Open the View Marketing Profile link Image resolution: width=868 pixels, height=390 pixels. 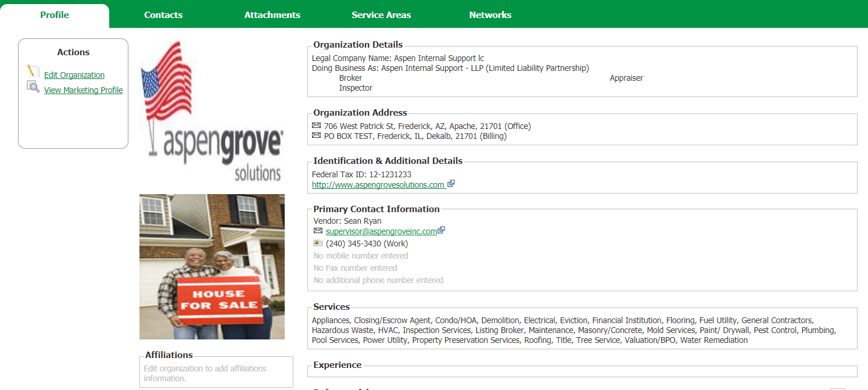[84, 90]
